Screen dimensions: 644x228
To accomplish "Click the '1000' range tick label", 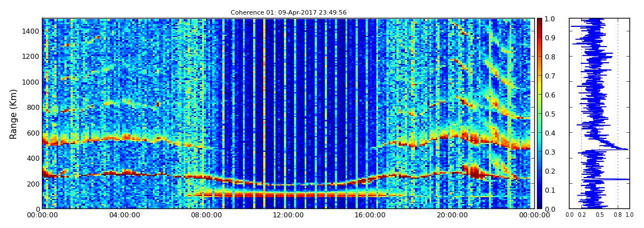I will point(31,82).
